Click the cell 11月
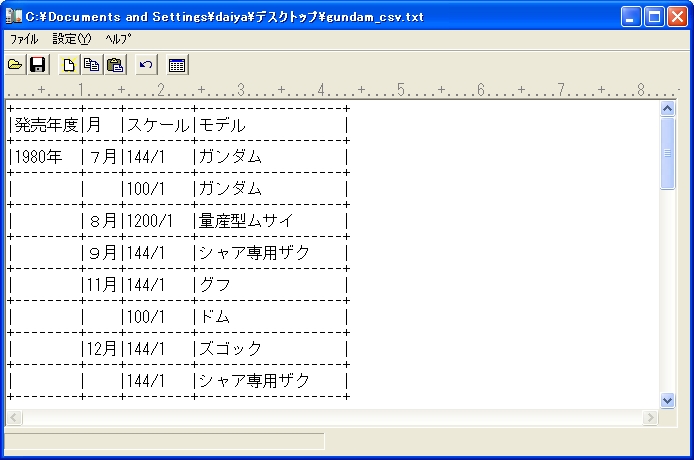This screenshot has width=694, height=460. [x=102, y=285]
